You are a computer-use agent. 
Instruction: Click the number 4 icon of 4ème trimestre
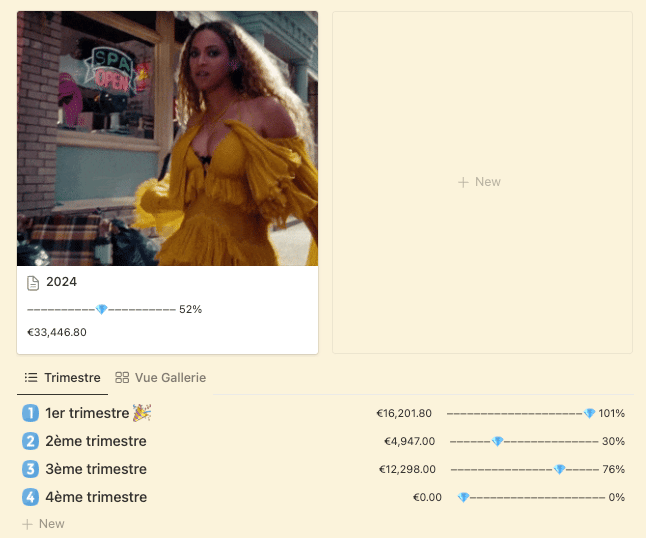pos(30,497)
